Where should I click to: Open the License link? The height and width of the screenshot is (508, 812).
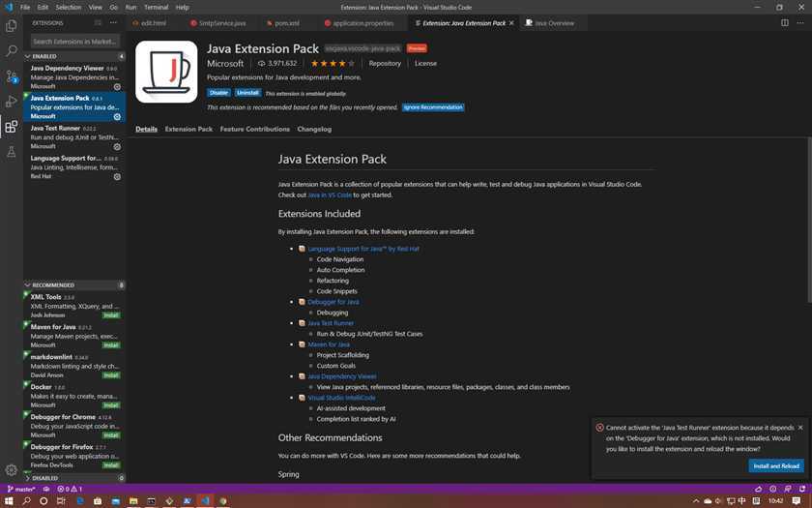[425, 63]
